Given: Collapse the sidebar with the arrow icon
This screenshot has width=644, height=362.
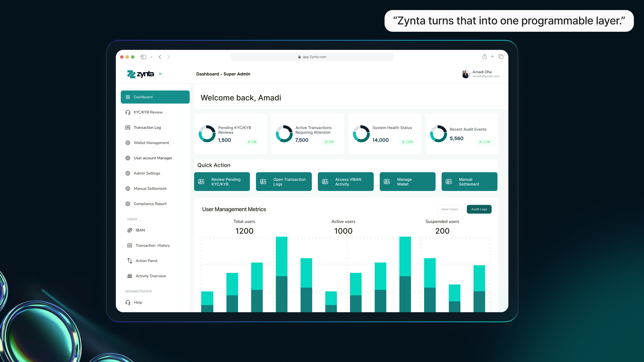Looking at the screenshot, I should (x=161, y=74).
